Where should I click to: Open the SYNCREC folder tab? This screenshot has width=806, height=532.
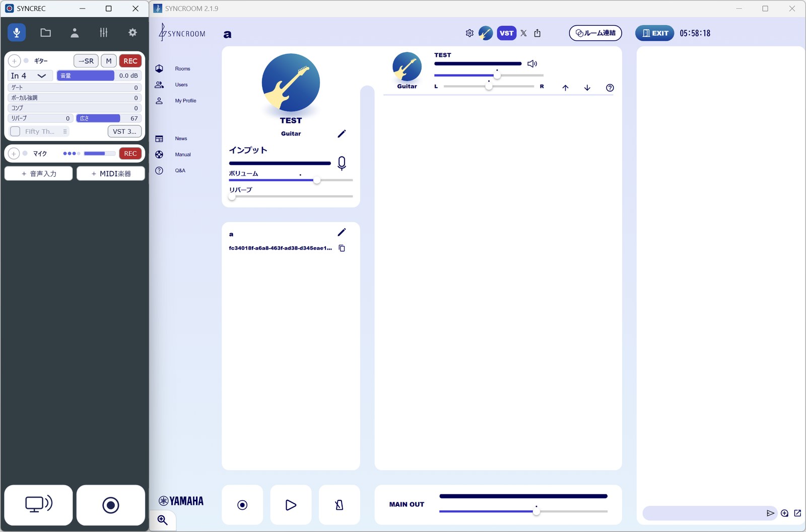tap(46, 33)
